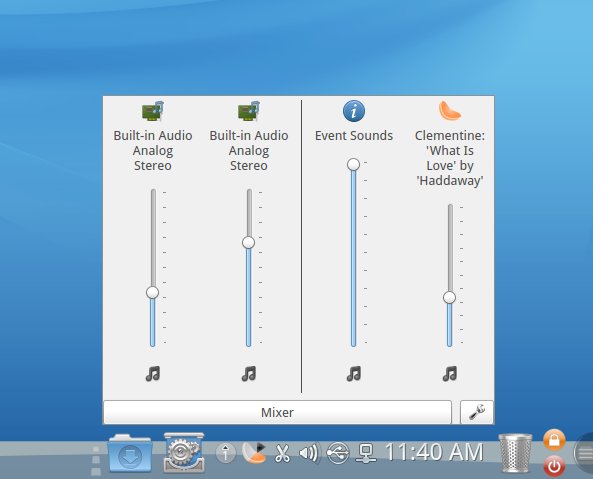
Task: Mute the higher-volume Built-in Audio channel
Action: [249, 374]
